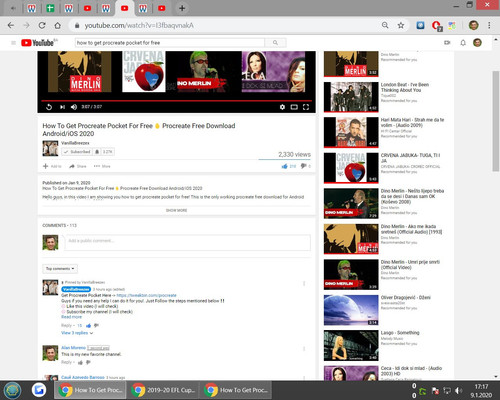Click Read more on pinned comment
500x400 pixels.
click(71, 317)
